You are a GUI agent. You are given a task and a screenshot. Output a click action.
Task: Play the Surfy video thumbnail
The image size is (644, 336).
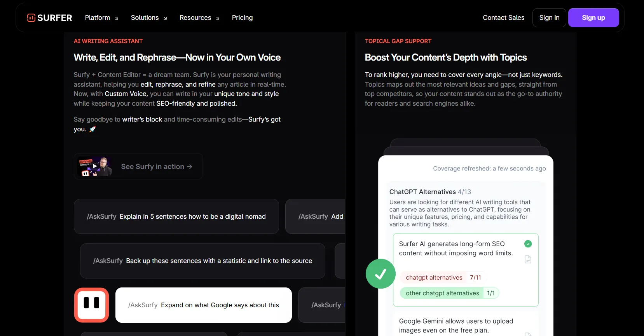coord(94,166)
